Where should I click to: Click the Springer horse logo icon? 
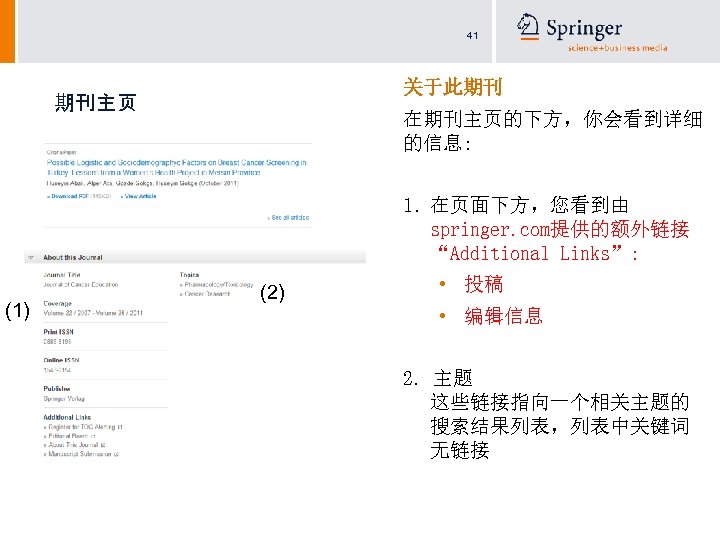click(x=528, y=26)
